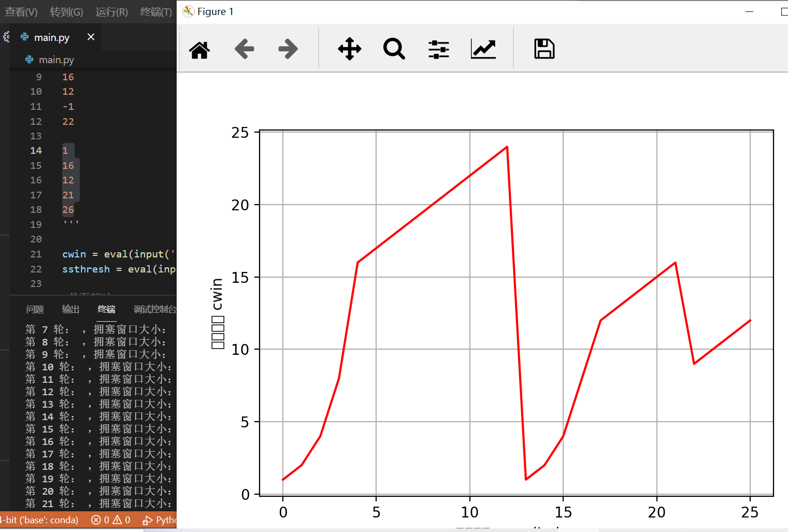Click the value 26 on line 18
The width and height of the screenshot is (788, 532).
68,210
